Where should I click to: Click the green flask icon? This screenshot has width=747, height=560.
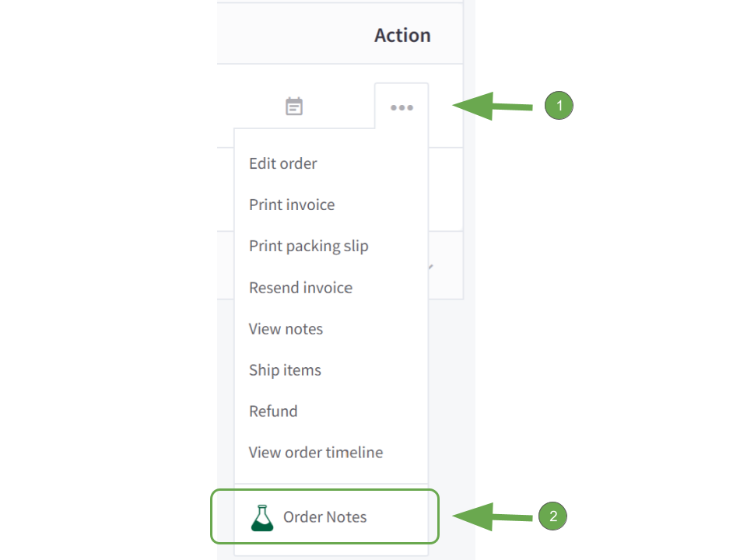click(x=262, y=518)
